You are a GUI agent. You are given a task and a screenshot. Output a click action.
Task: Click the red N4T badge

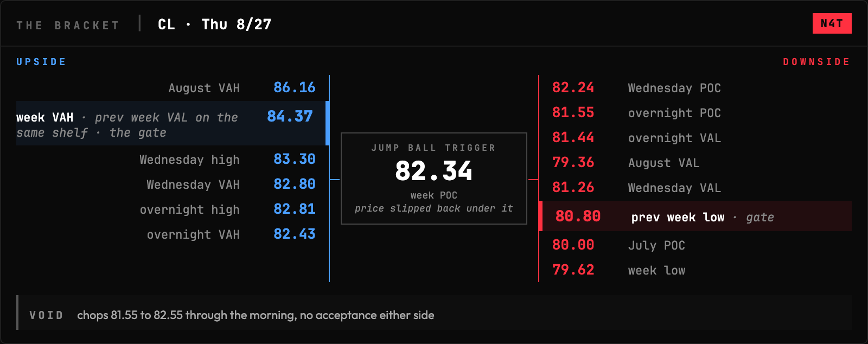click(x=832, y=23)
